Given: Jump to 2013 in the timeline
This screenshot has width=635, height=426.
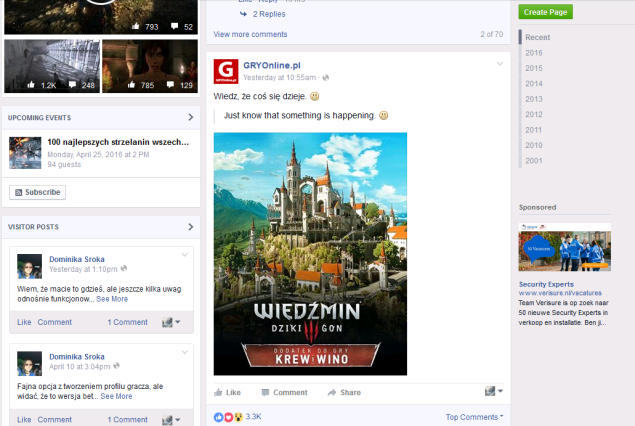Looking at the screenshot, I should (534, 99).
